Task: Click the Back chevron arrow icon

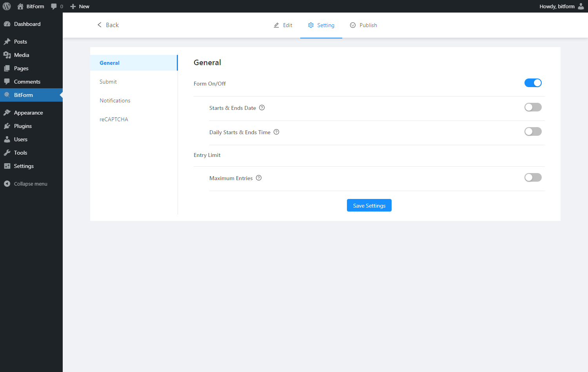Action: pos(99,25)
